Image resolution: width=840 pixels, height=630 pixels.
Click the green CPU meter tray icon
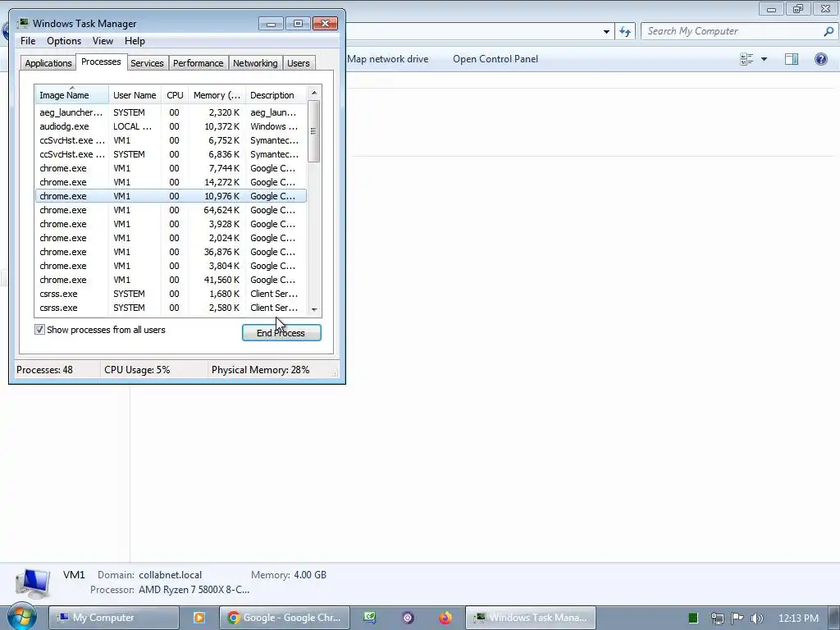pos(692,619)
